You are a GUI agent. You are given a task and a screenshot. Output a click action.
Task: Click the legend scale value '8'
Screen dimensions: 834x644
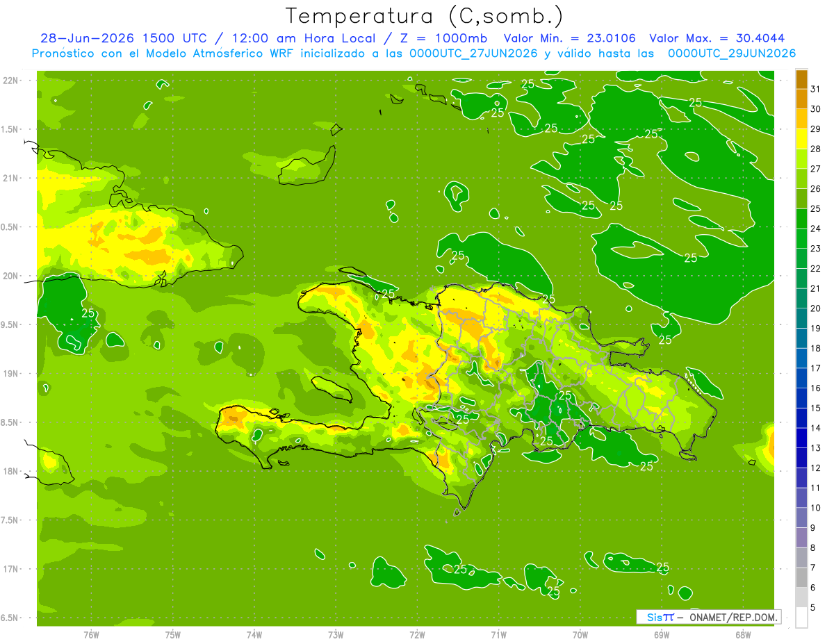pyautogui.click(x=812, y=548)
